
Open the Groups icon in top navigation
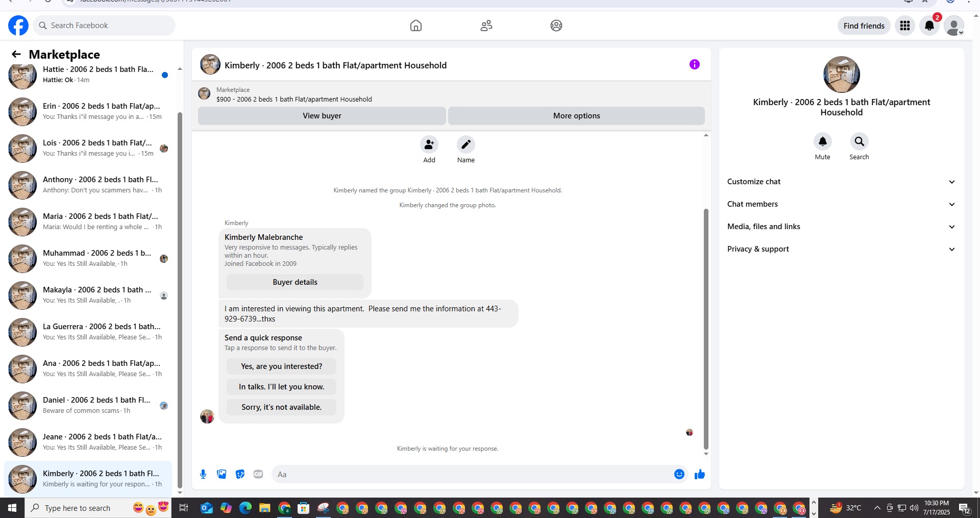point(556,26)
